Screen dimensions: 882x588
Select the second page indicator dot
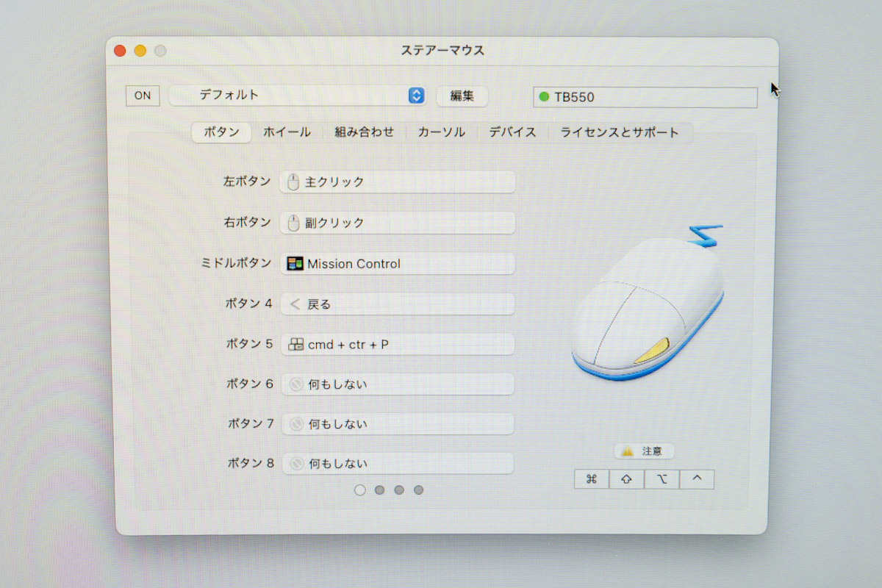[x=379, y=490]
